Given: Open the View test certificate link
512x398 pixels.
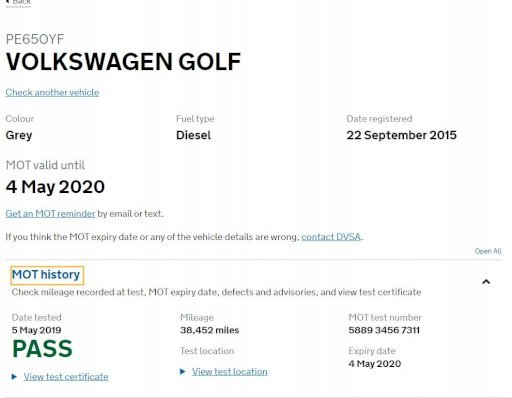Looking at the screenshot, I should tap(66, 377).
